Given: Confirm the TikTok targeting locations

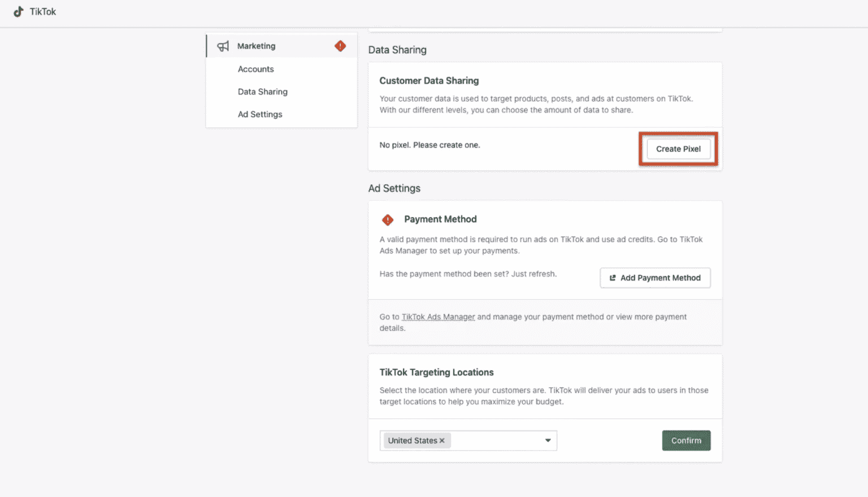Looking at the screenshot, I should tap(686, 440).
